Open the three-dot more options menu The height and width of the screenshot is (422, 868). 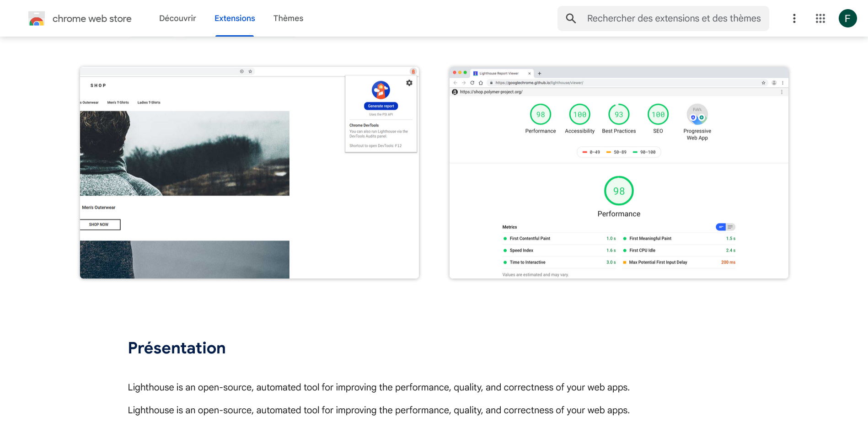coord(794,18)
